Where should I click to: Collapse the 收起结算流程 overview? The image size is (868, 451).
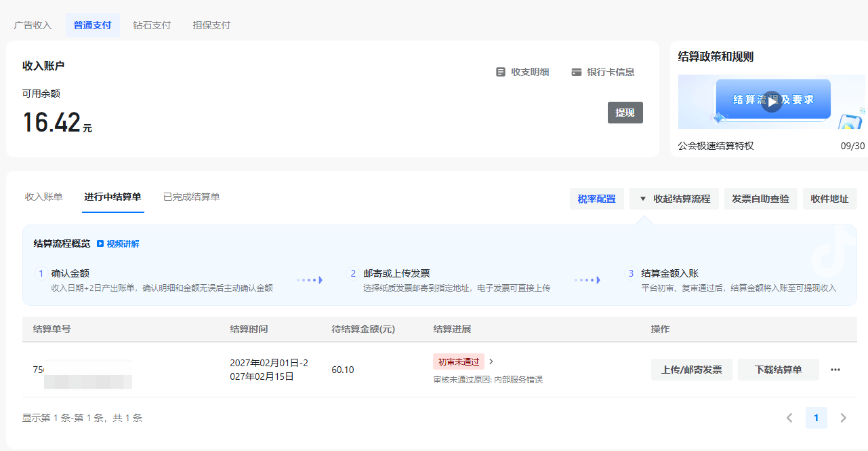674,199
